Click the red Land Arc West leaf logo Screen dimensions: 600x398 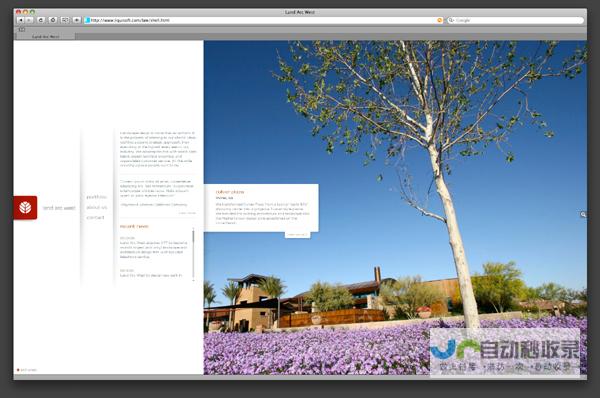25,207
